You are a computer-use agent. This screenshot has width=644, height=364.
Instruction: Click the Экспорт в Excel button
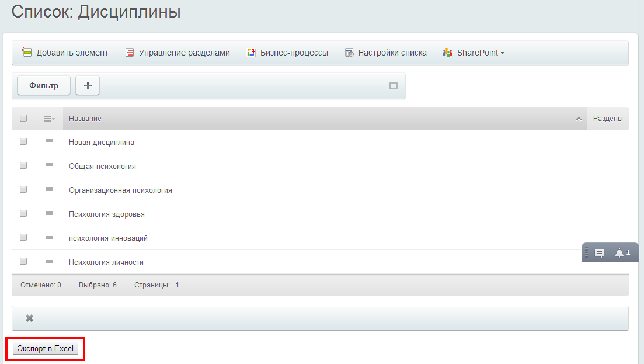click(x=46, y=349)
